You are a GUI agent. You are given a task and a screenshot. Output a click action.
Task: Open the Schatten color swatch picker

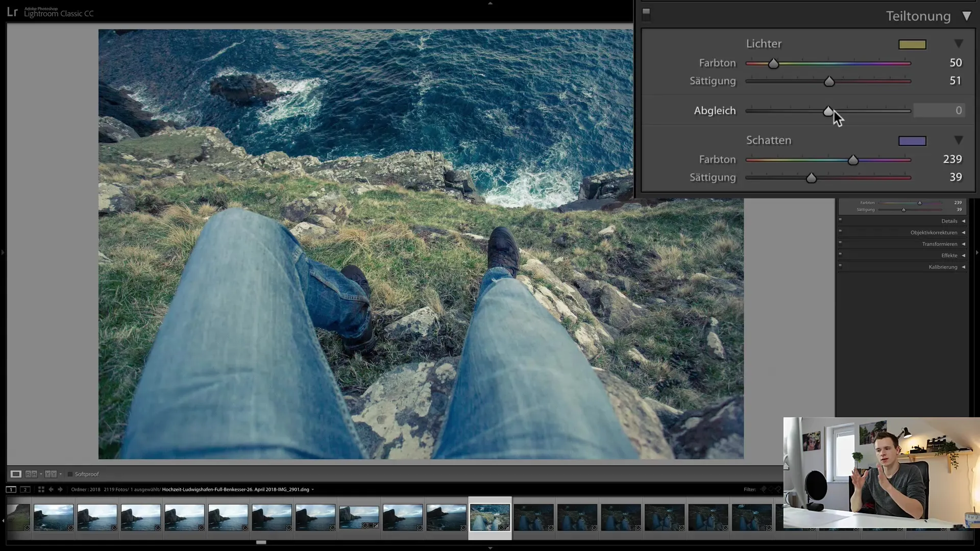pyautogui.click(x=912, y=141)
